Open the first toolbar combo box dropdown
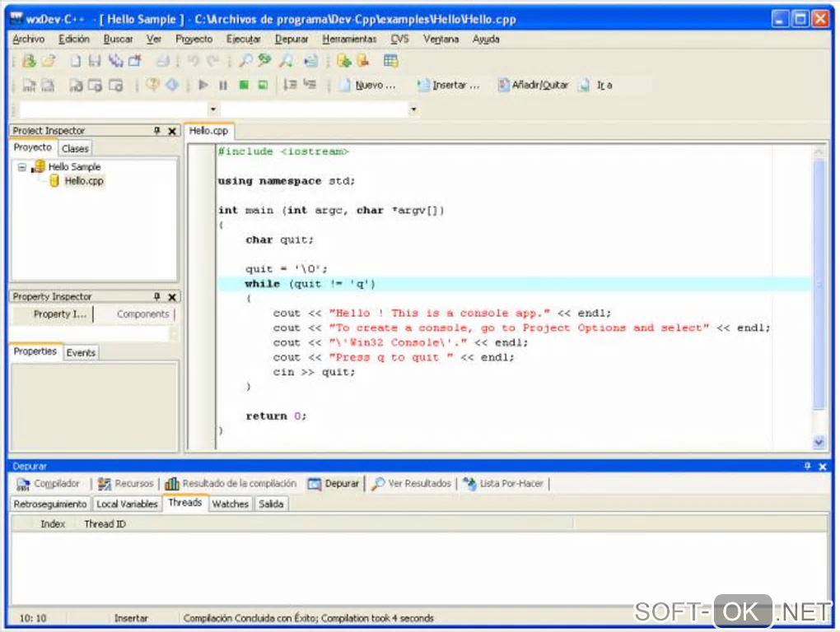 pyautogui.click(x=213, y=109)
